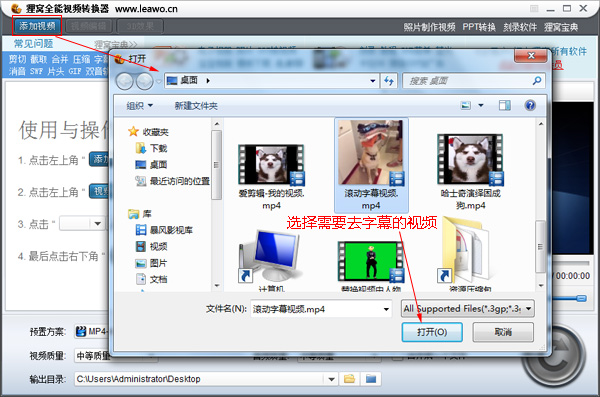Click the 添加视频 button in main toolbar
Viewport: 600px width, 397px height.
coord(37,26)
